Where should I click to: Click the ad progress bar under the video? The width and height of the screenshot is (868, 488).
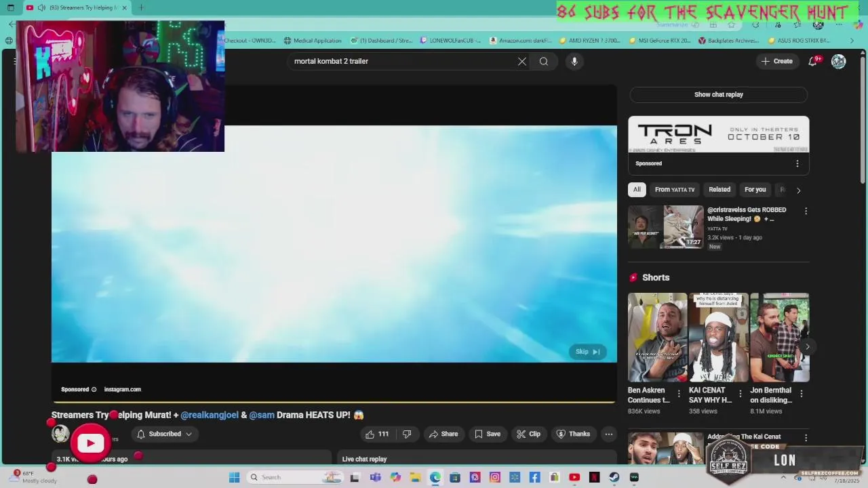[x=334, y=403]
